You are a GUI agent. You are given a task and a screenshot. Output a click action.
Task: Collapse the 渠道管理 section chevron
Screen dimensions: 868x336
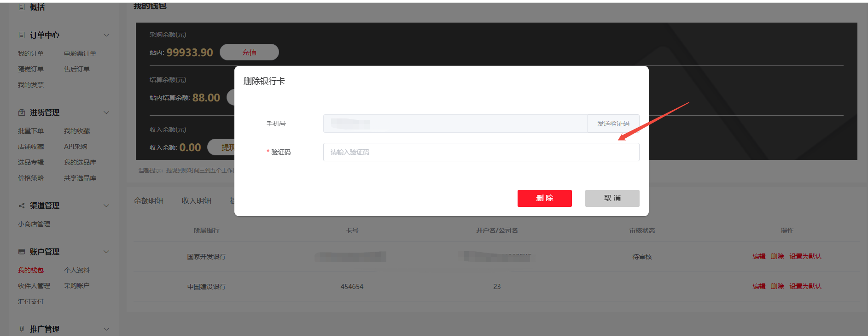coord(106,206)
